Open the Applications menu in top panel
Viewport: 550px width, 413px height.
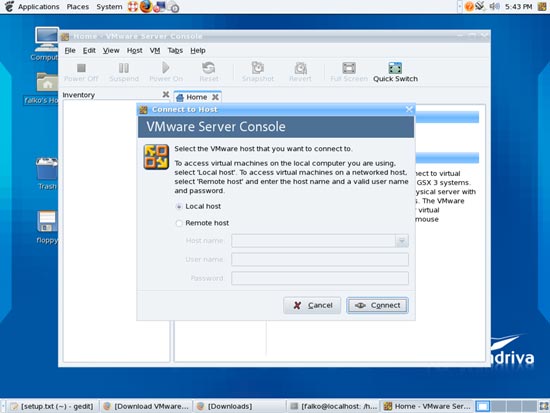39,7
